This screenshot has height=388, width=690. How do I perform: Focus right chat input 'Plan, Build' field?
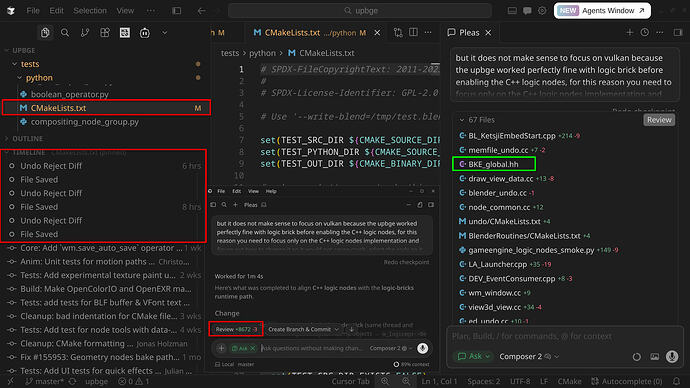564,337
